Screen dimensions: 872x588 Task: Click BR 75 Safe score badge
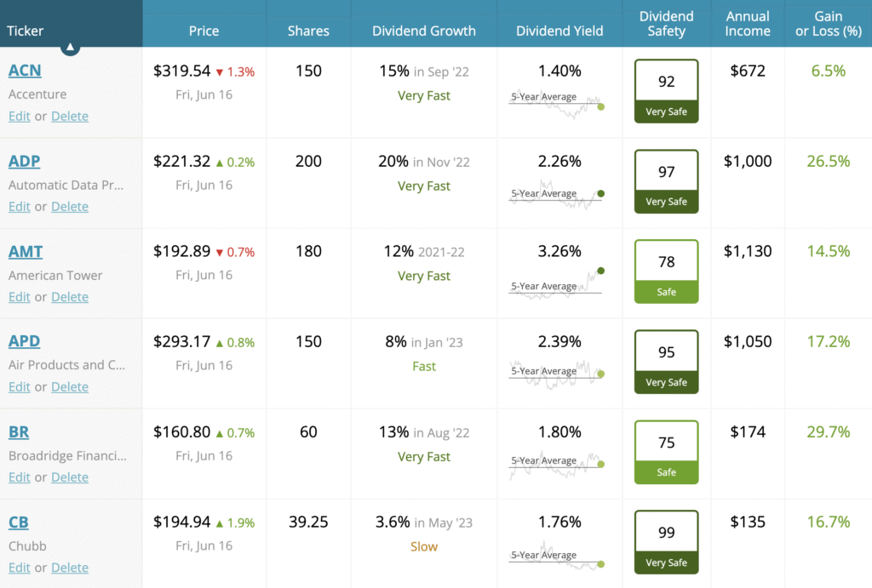coord(666,452)
